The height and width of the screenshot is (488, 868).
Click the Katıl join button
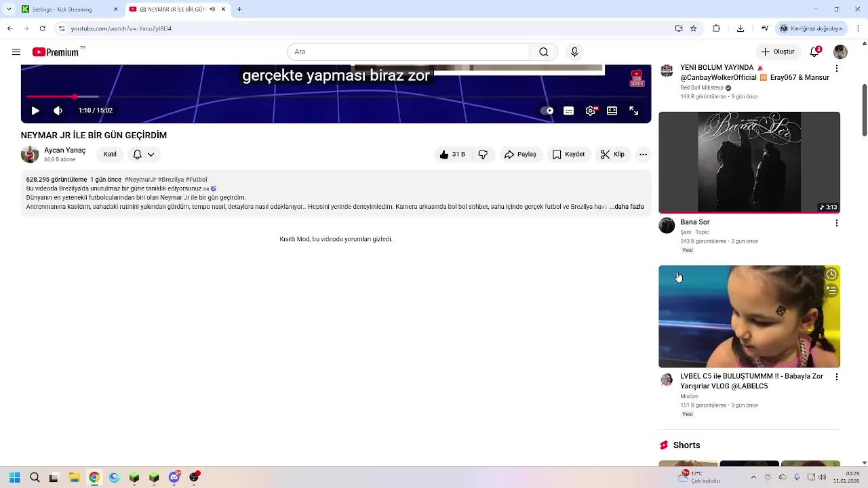110,155
